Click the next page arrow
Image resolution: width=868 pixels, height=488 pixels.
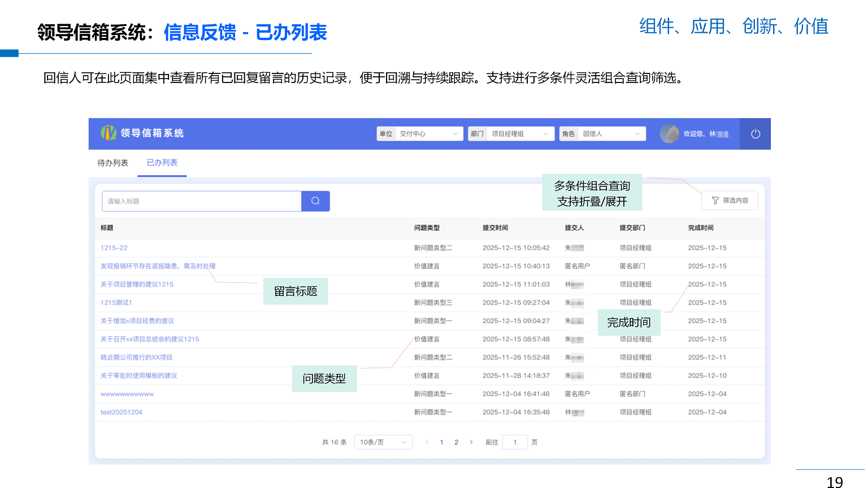coord(471,442)
